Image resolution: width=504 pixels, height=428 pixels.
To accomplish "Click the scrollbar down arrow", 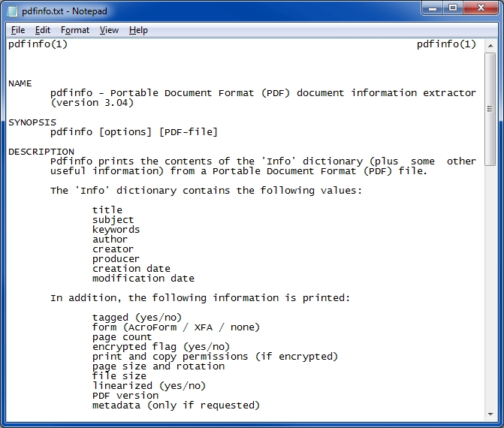I will click(490, 414).
